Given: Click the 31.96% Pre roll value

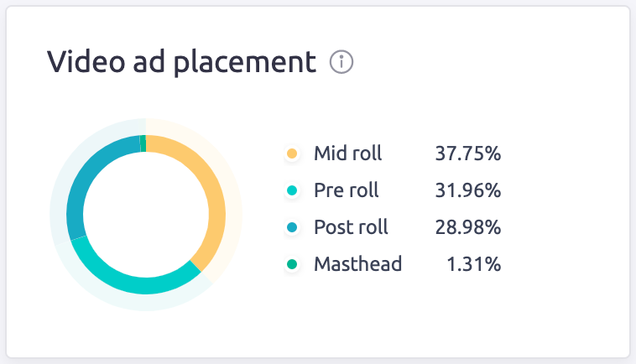Looking at the screenshot, I should pos(467,190).
